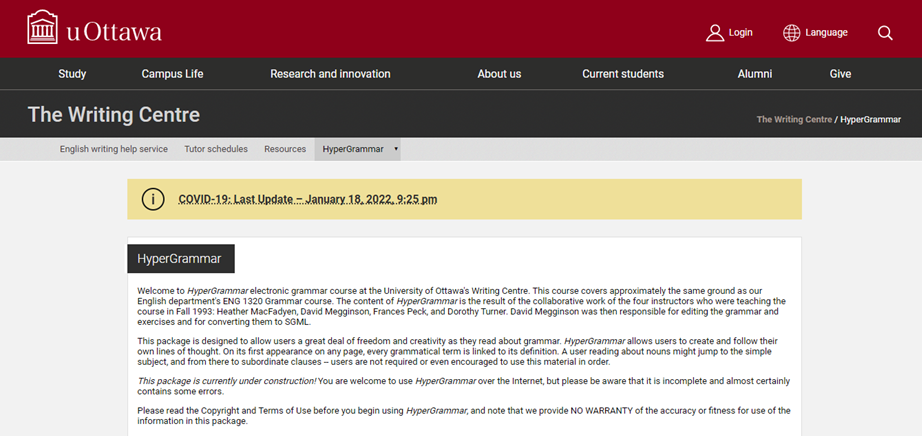Click the Login user icon

(x=714, y=33)
